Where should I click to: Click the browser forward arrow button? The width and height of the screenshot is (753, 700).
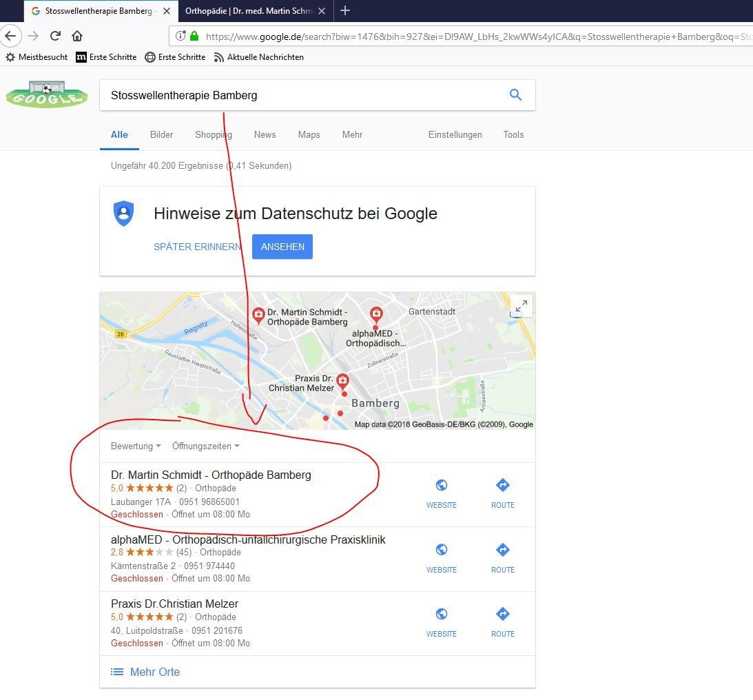pyautogui.click(x=33, y=36)
